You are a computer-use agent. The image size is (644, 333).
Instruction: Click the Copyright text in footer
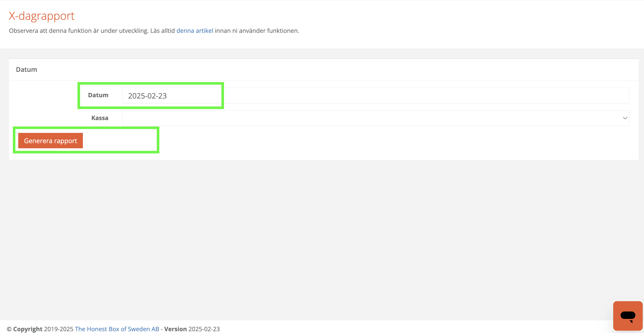28,329
